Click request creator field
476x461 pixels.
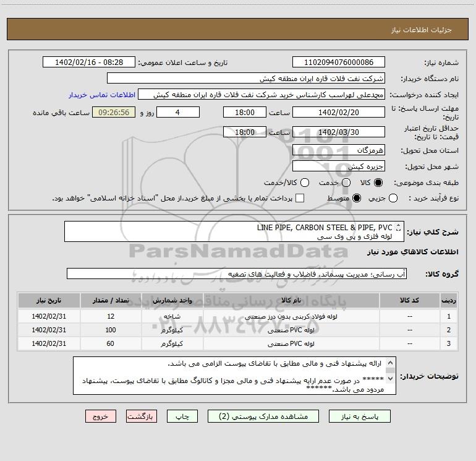pyautogui.click(x=261, y=94)
